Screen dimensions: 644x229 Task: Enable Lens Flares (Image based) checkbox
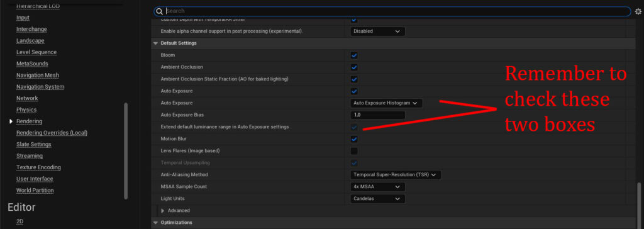tap(354, 151)
